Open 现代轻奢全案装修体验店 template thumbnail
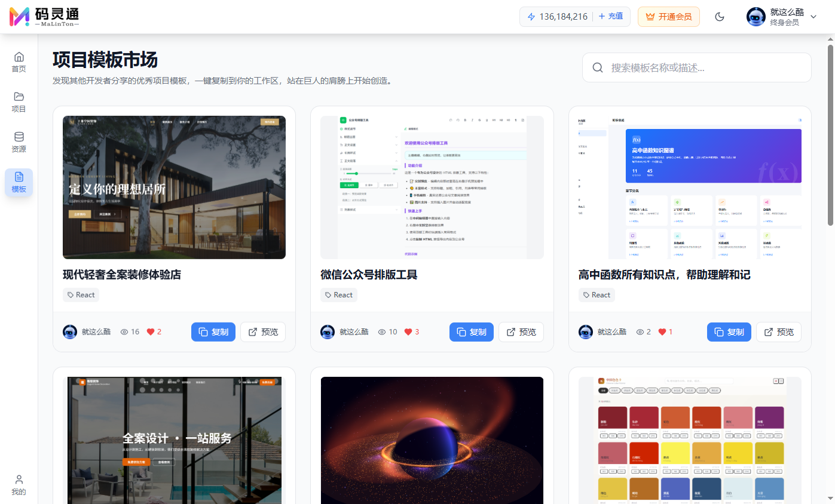The height and width of the screenshot is (504, 835). pos(174,188)
